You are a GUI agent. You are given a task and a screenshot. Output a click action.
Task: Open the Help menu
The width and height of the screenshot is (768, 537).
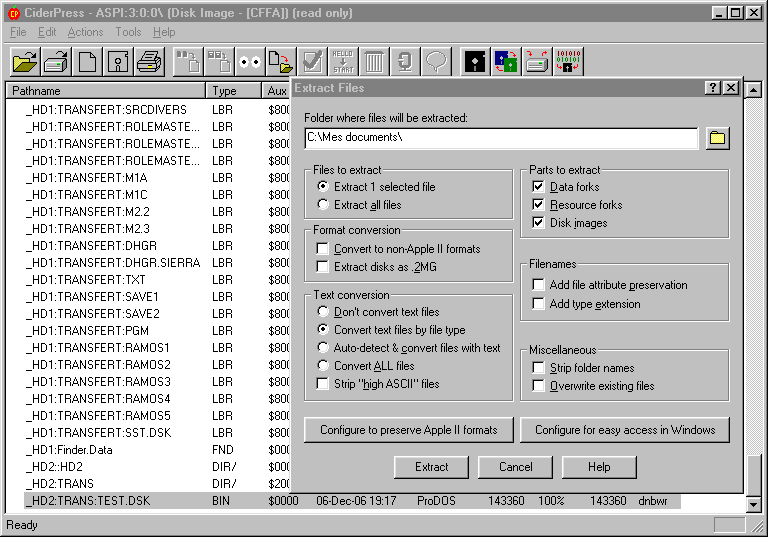tap(164, 32)
